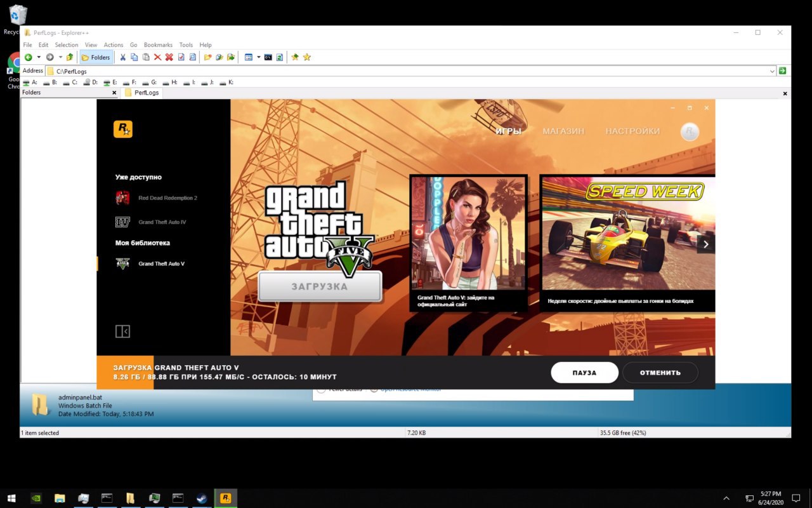This screenshot has height=508, width=812.
Task: Switch to the ИГРЫ tab
Action: pyautogui.click(x=509, y=131)
